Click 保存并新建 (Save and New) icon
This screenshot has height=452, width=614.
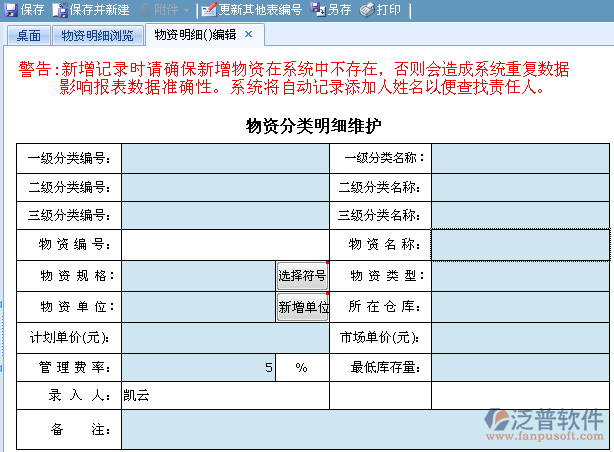coord(60,10)
